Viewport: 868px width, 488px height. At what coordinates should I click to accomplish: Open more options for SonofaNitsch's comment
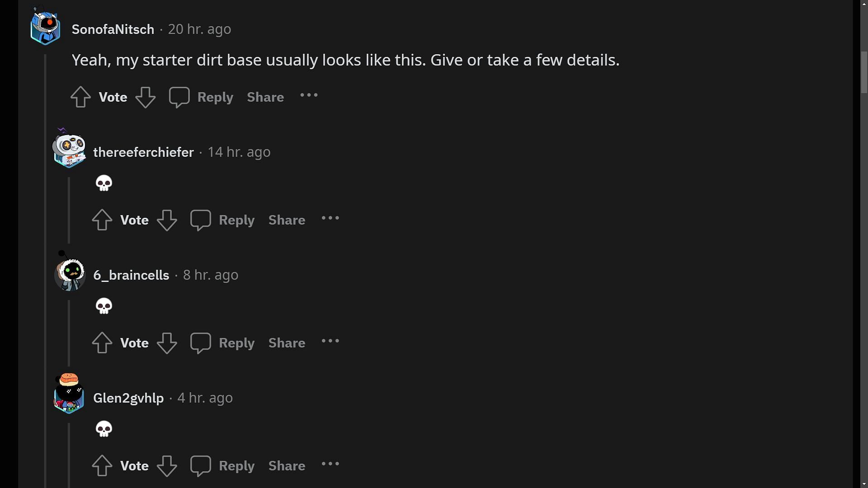309,96
